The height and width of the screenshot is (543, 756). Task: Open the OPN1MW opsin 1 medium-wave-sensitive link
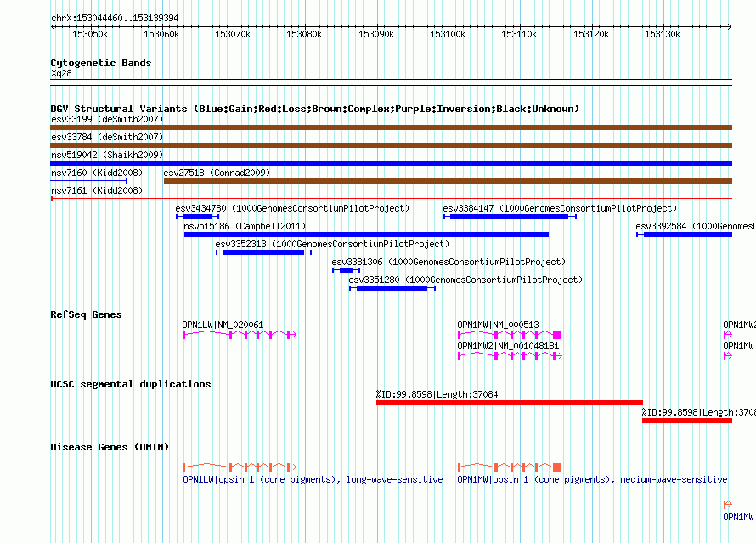click(x=592, y=479)
